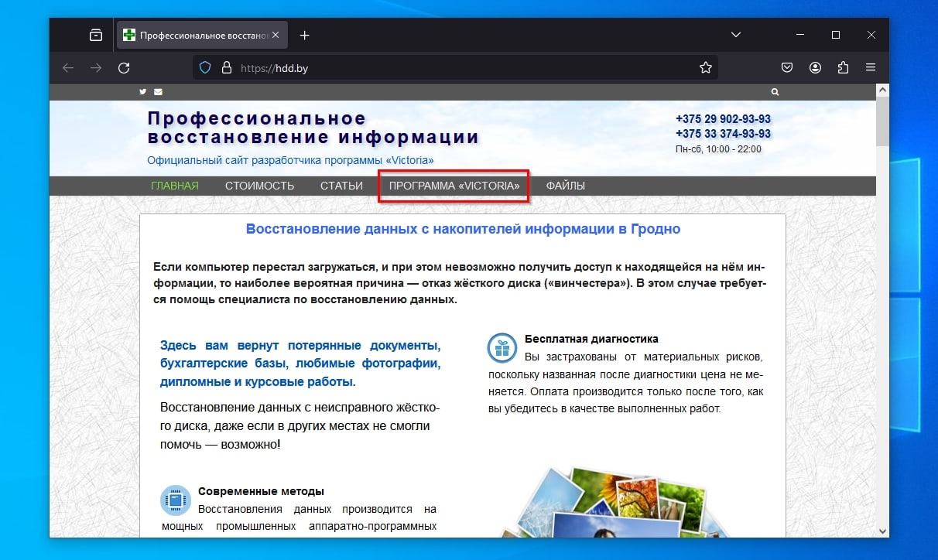Click the phone number +375 29 902-93-93
938x560 pixels.
[723, 119]
